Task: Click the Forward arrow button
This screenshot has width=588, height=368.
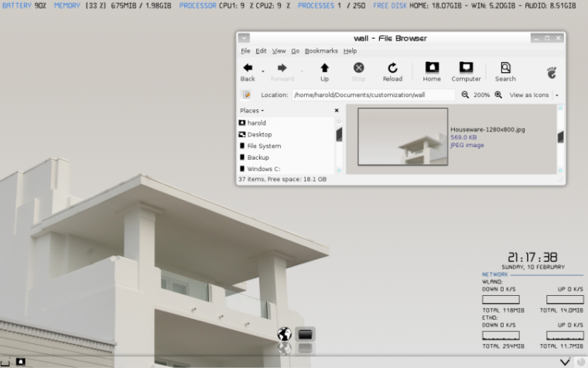Action: pos(282,72)
